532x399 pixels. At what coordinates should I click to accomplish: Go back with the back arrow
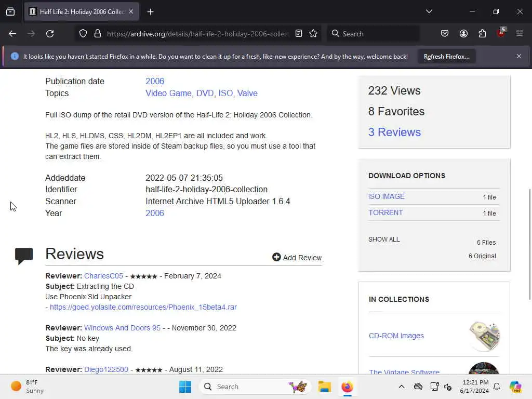(x=12, y=34)
